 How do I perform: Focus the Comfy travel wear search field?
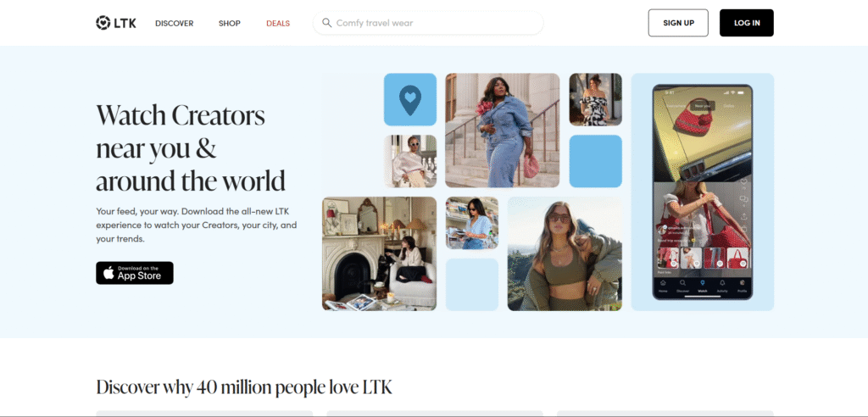[x=428, y=23]
